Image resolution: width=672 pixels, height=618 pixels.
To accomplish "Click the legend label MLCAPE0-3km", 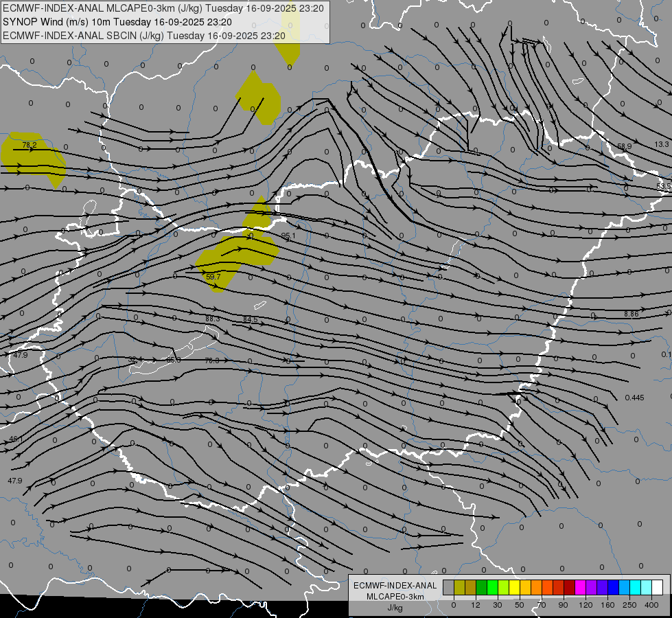I will click(x=395, y=597).
